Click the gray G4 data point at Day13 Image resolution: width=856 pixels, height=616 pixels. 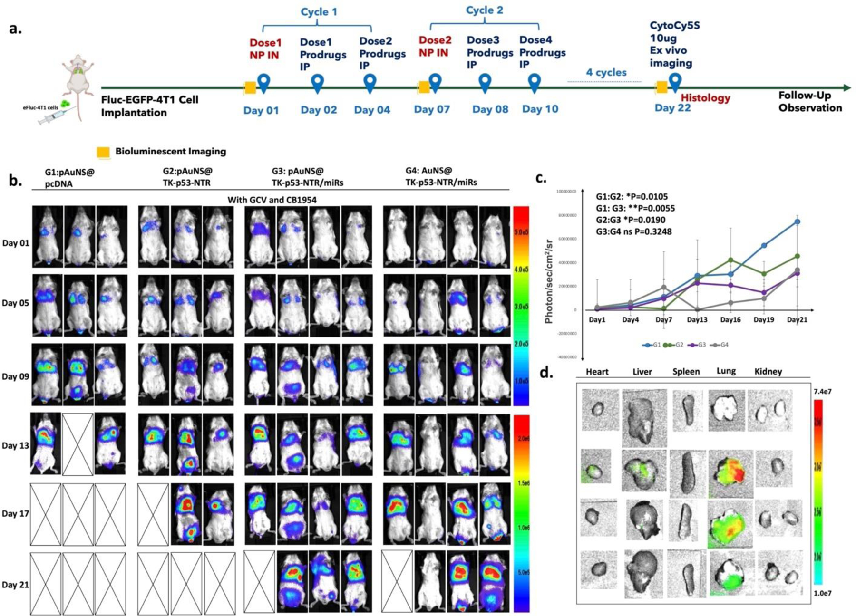point(697,309)
